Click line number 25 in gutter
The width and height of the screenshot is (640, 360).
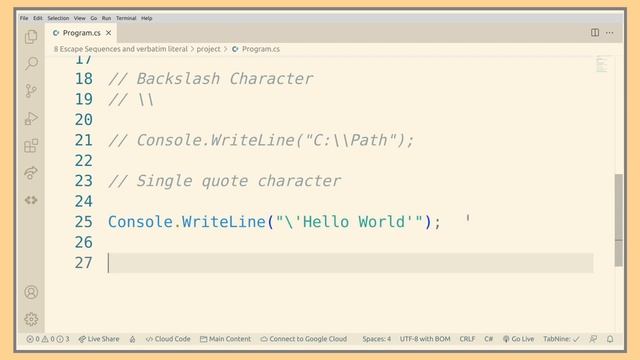click(x=83, y=222)
